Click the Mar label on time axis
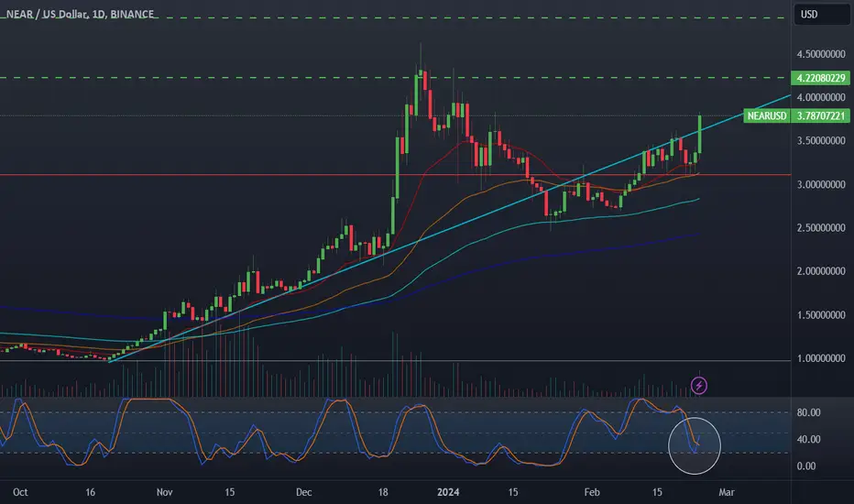Screen dimensions: 854x504 [727, 492]
